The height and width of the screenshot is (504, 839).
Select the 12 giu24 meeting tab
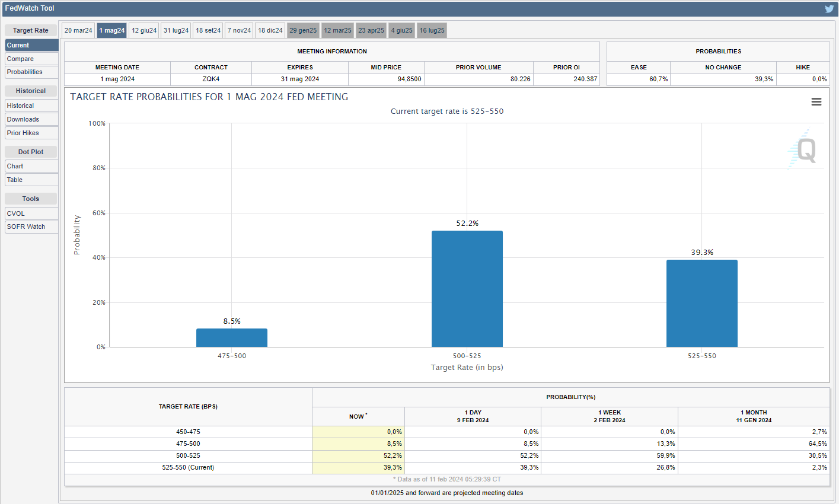click(144, 30)
